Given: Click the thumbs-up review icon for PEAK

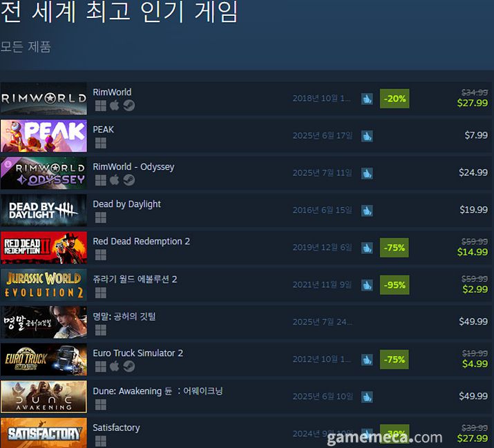Looking at the screenshot, I should pos(367,136).
